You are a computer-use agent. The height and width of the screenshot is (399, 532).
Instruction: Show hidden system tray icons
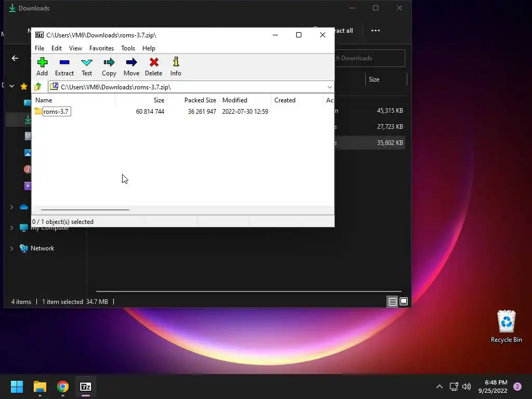pyautogui.click(x=440, y=387)
